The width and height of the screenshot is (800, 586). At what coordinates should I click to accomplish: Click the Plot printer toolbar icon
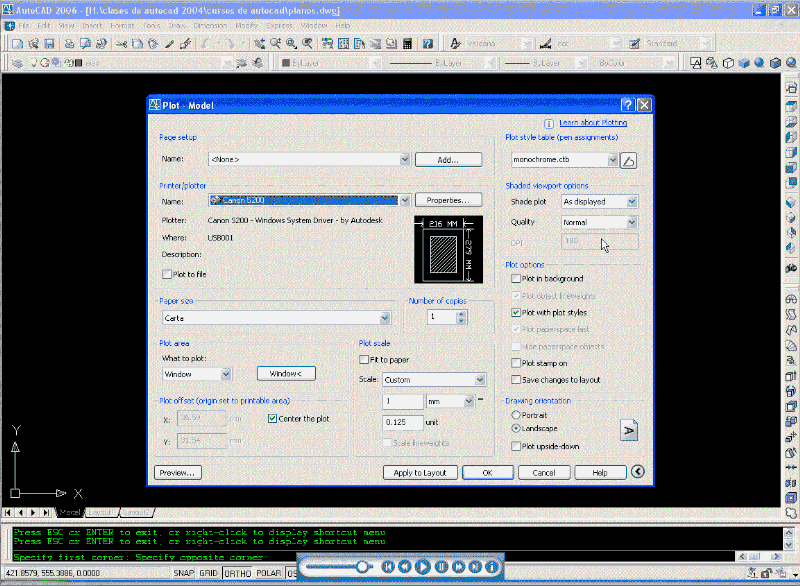tap(69, 44)
